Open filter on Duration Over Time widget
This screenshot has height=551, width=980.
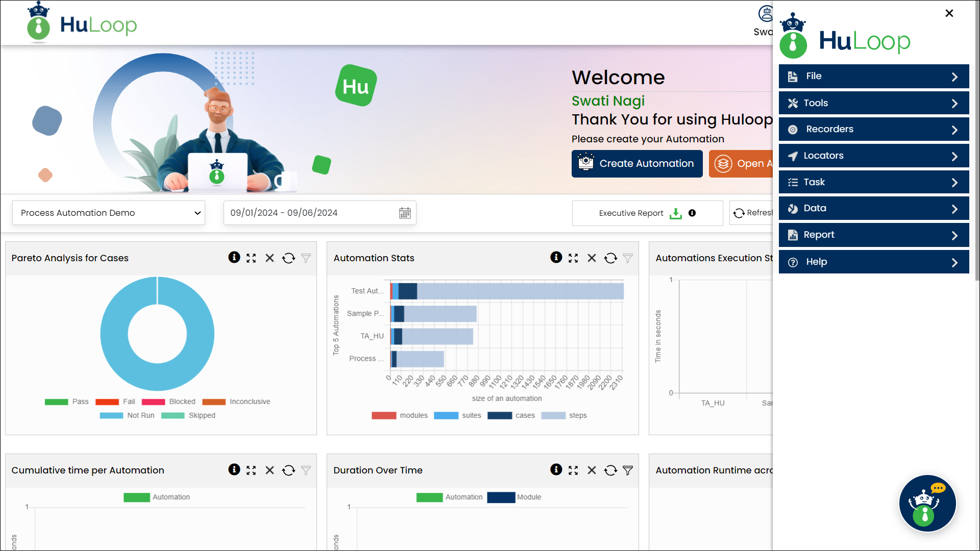(628, 470)
